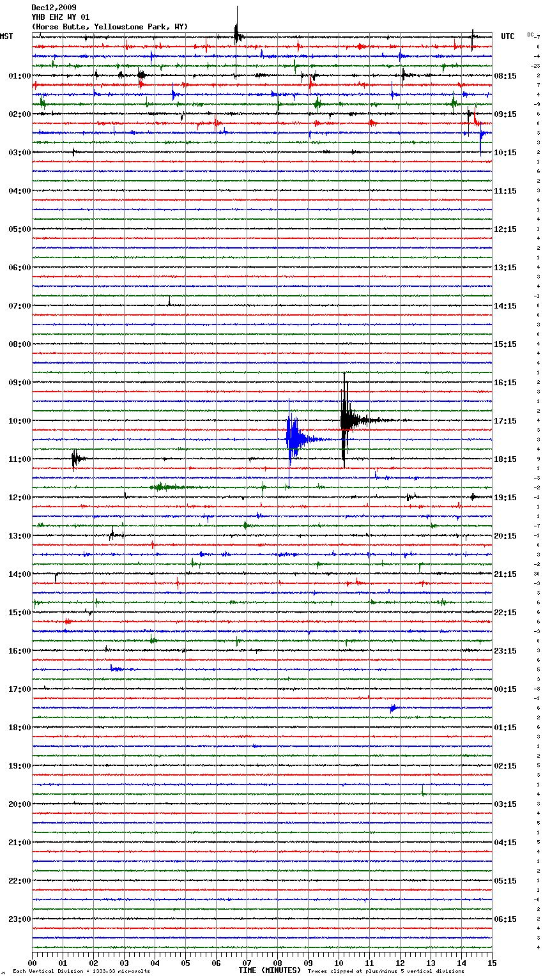Select the 07:00 MST hour label

[20, 306]
